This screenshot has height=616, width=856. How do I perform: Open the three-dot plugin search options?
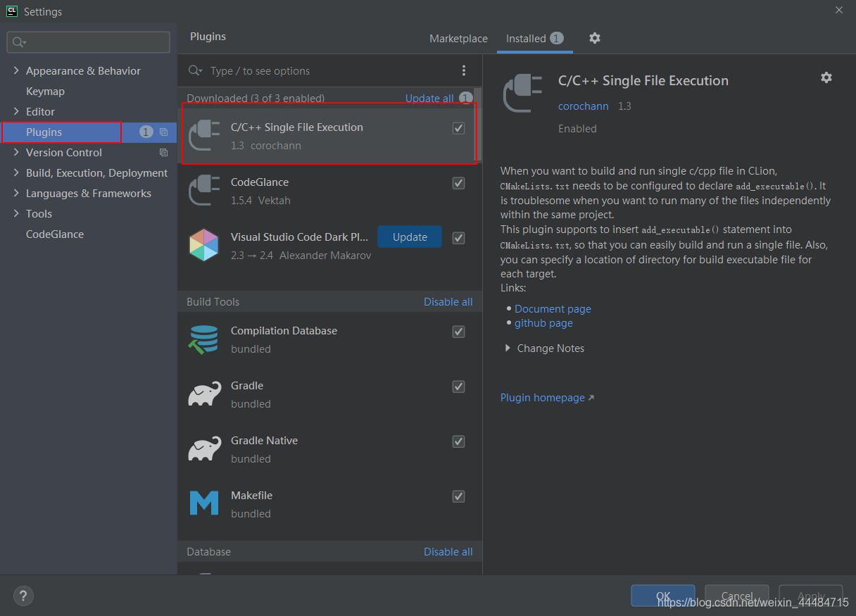pyautogui.click(x=463, y=70)
